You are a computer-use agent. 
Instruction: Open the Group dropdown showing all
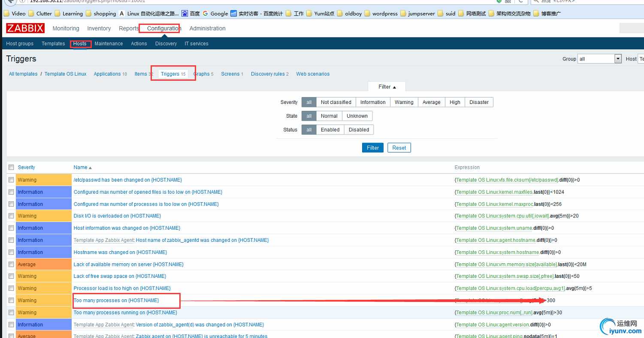600,59
